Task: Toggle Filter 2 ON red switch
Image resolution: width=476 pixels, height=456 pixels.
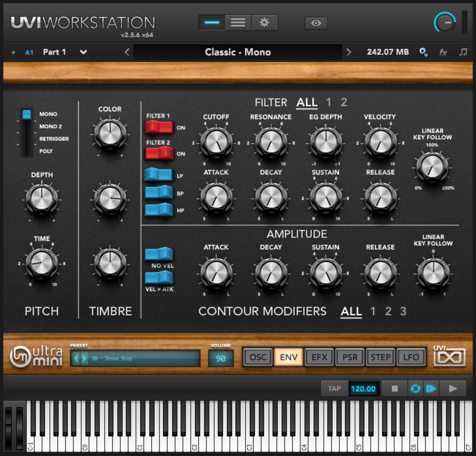Action: tap(159, 153)
